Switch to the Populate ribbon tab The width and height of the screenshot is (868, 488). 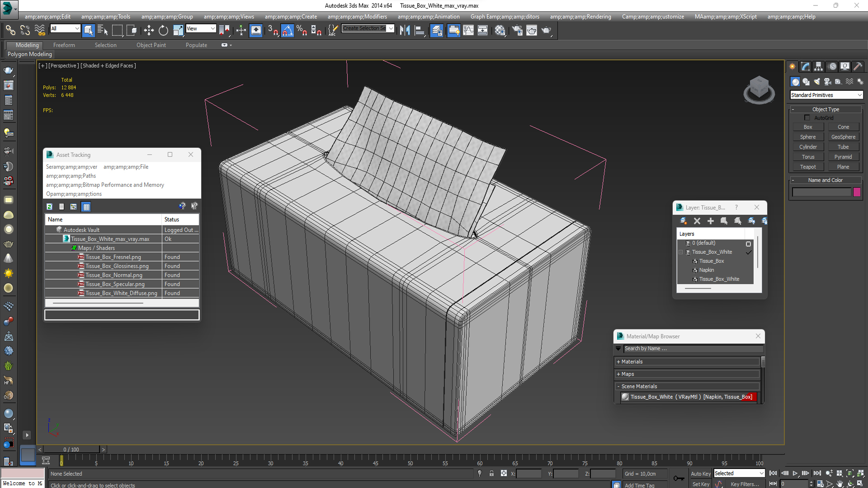(x=196, y=45)
